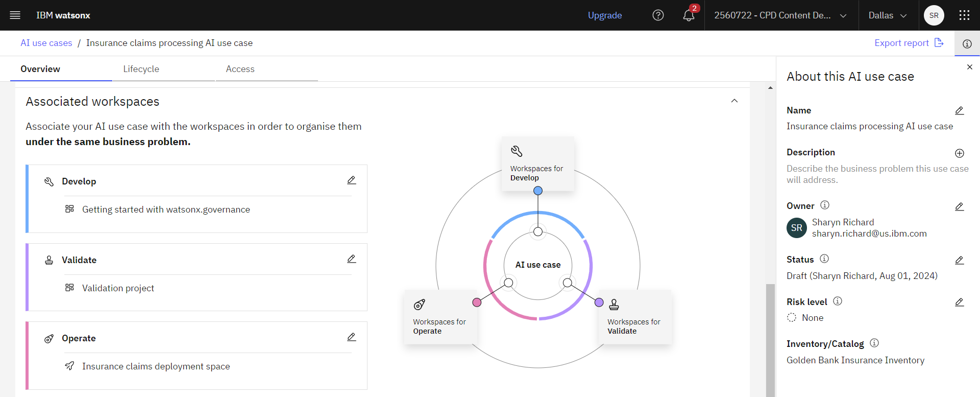Edit Operate workspaces with pencil icon
This screenshot has width=980, height=397.
(x=352, y=337)
